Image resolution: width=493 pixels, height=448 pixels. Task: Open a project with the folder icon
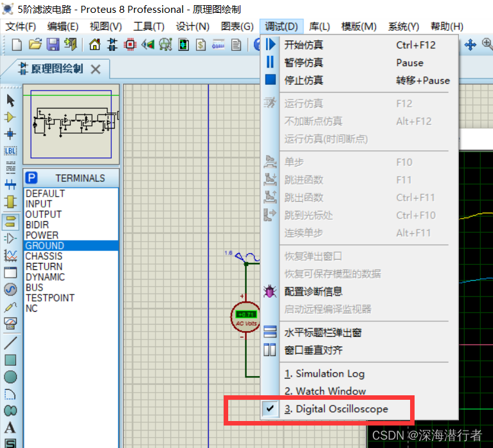[35, 44]
